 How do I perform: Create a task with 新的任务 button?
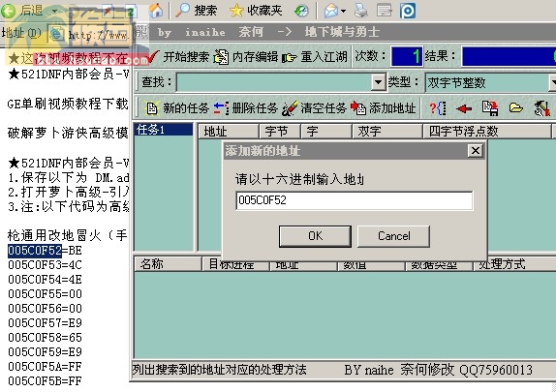pos(176,108)
